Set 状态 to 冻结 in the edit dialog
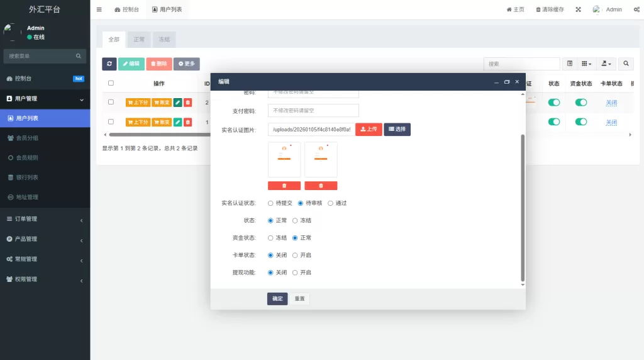 [296, 221]
